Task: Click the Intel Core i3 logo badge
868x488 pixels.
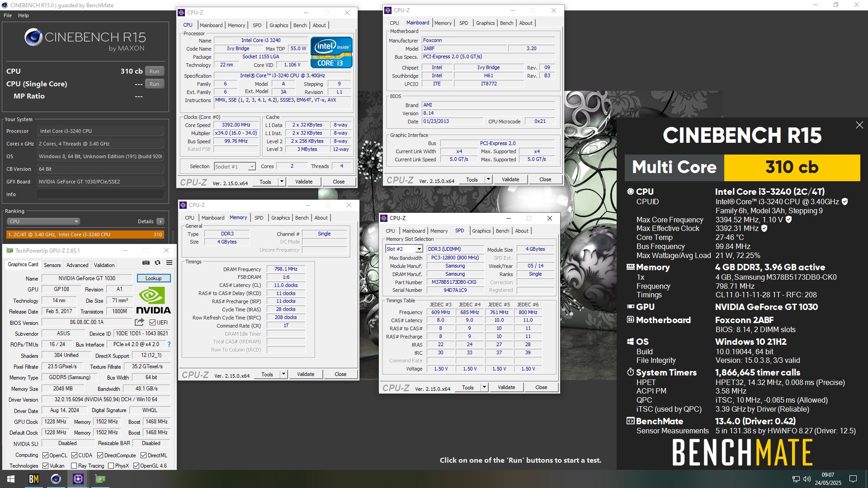Action: click(331, 52)
